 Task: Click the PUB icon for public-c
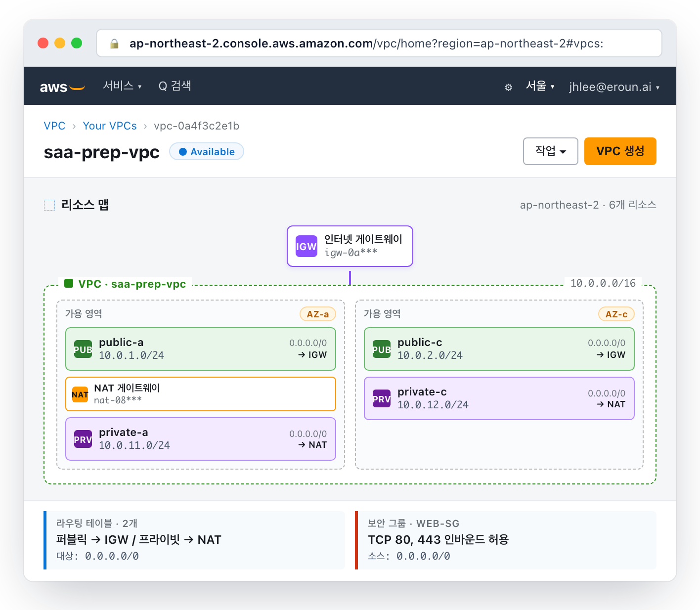coord(382,349)
